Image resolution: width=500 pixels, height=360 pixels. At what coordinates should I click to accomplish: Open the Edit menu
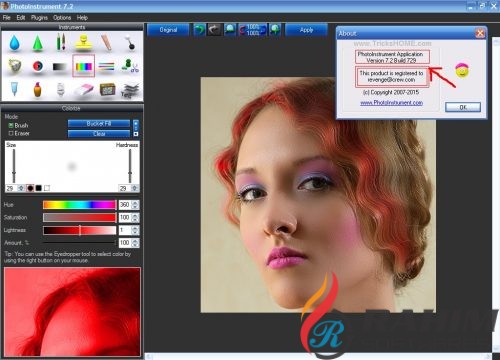coord(21,18)
